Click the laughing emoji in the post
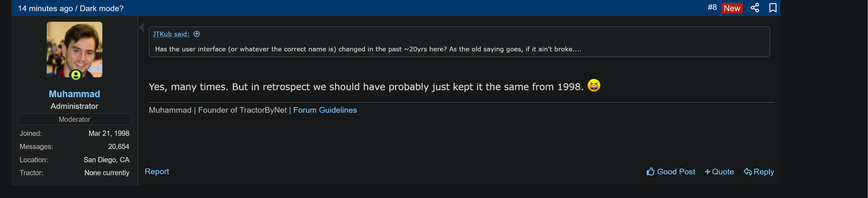 click(594, 85)
